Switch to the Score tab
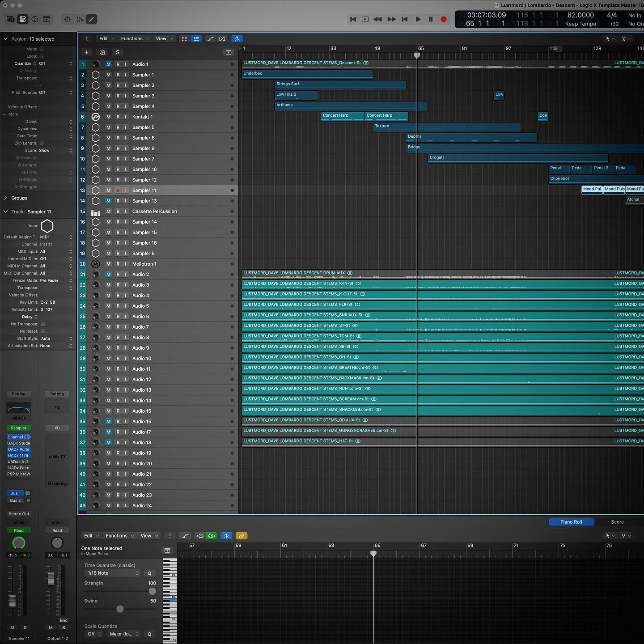This screenshot has height=644, width=644. click(617, 522)
